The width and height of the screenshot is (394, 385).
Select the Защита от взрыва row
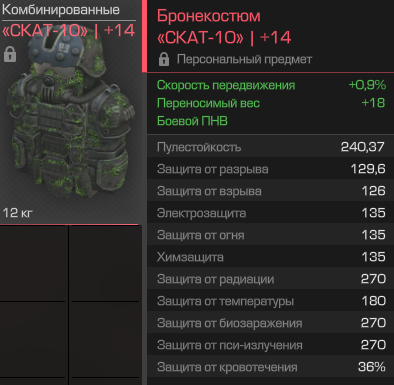click(x=271, y=191)
